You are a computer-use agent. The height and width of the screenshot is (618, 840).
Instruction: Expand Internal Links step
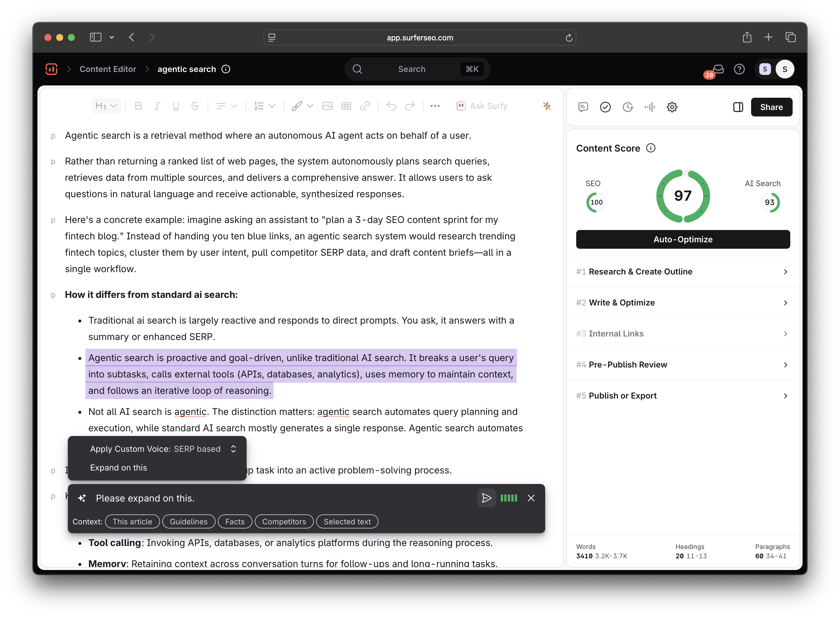tap(683, 334)
